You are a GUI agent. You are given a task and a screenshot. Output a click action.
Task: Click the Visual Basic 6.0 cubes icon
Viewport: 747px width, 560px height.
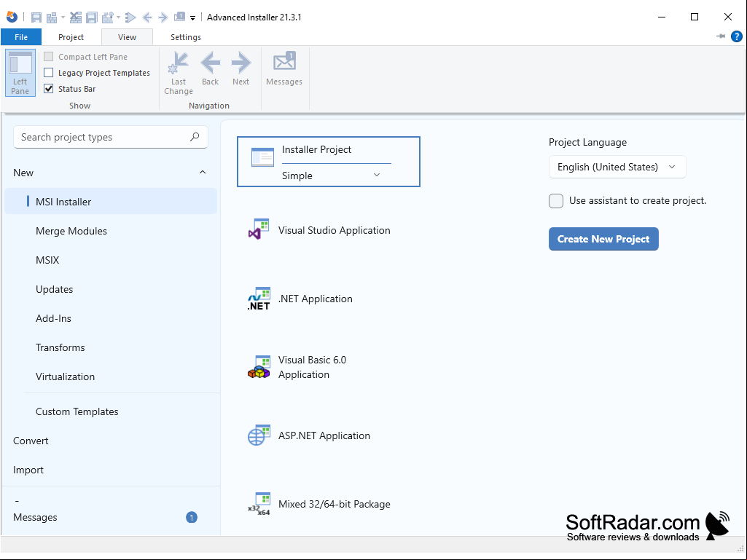(259, 367)
